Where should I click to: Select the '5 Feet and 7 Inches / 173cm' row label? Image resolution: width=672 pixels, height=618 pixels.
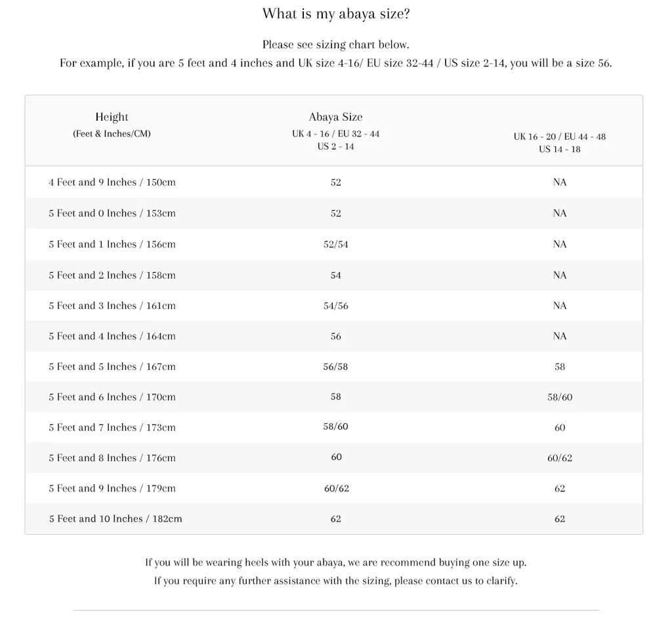tap(112, 427)
